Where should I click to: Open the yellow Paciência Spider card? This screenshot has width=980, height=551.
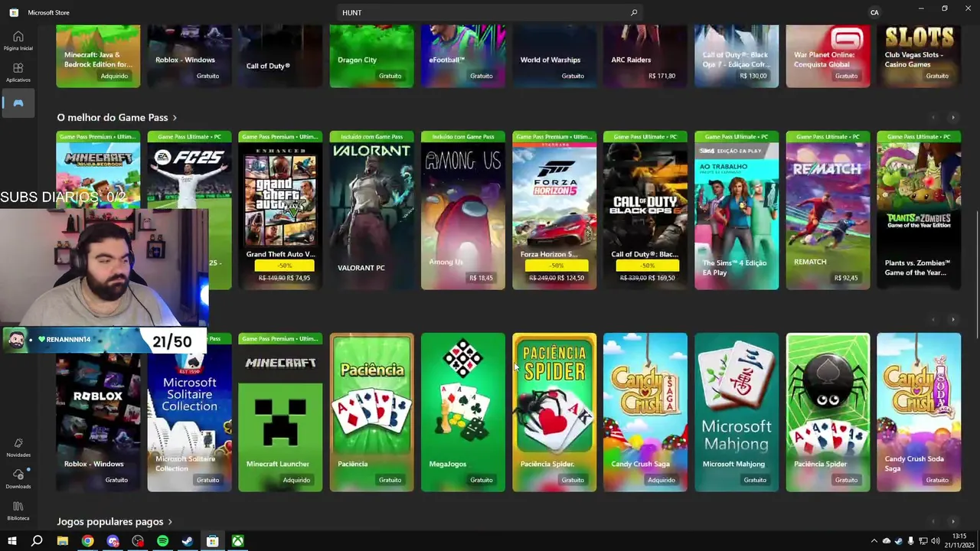coord(554,412)
